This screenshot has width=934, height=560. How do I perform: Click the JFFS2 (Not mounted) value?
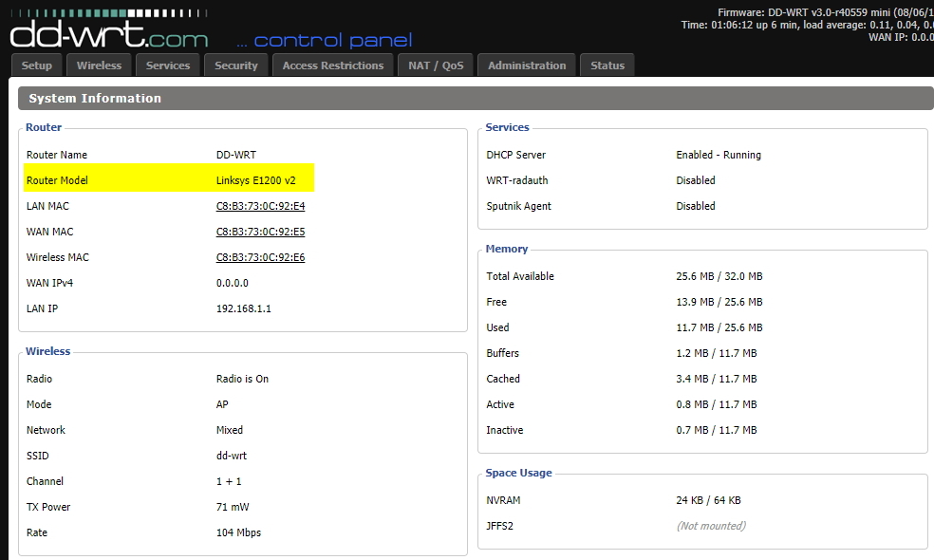tap(711, 526)
